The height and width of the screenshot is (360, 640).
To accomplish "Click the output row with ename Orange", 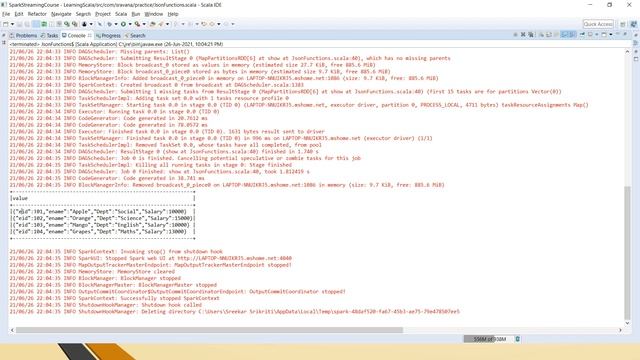I will [x=102, y=218].
